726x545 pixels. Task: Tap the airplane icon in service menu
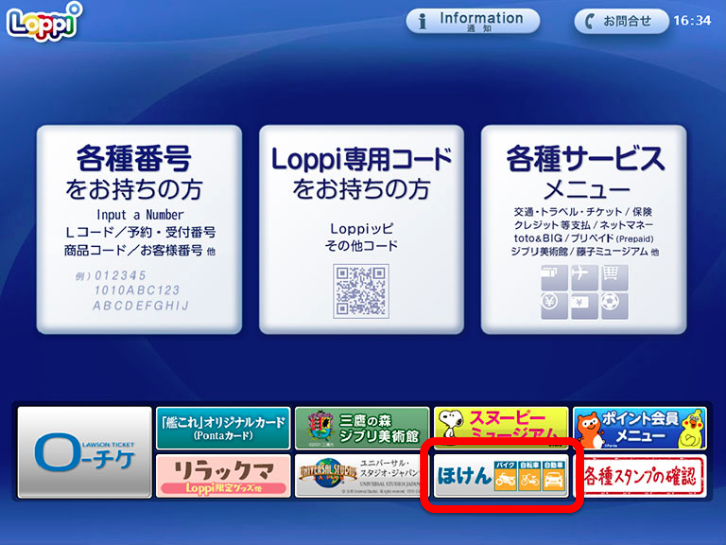pos(584,278)
